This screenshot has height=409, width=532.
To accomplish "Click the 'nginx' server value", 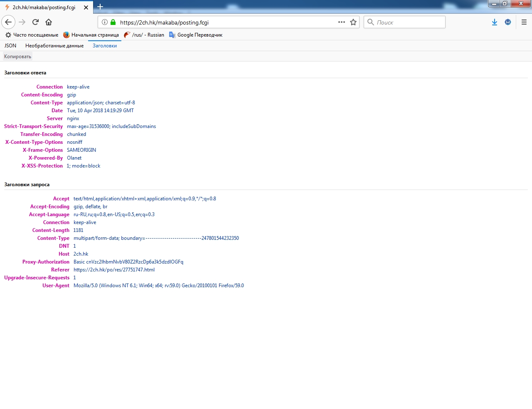I will point(73,118).
